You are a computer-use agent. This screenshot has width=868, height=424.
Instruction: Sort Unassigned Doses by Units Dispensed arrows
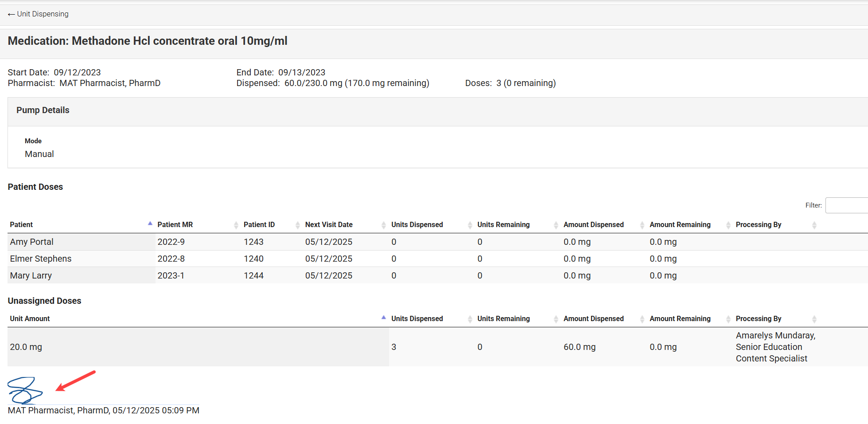(x=470, y=319)
